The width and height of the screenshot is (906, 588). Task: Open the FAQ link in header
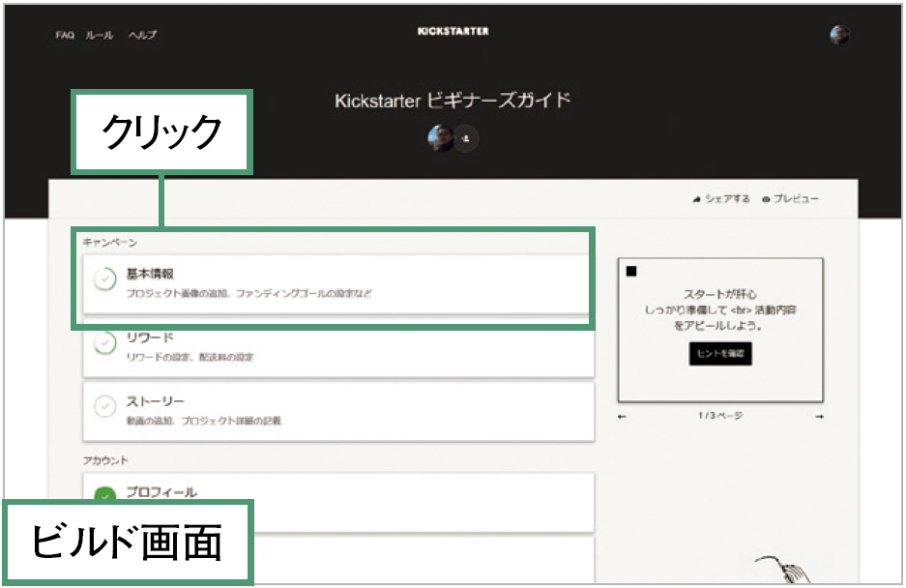[65, 35]
